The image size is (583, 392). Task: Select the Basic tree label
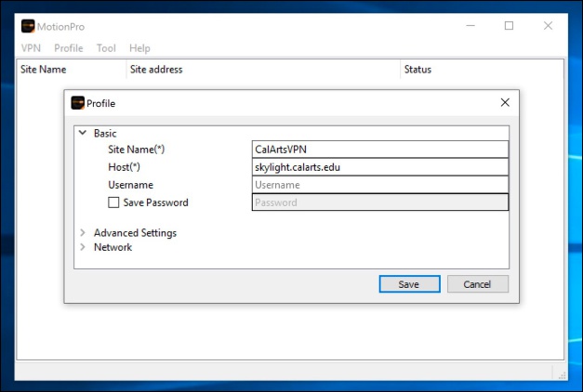pos(105,134)
